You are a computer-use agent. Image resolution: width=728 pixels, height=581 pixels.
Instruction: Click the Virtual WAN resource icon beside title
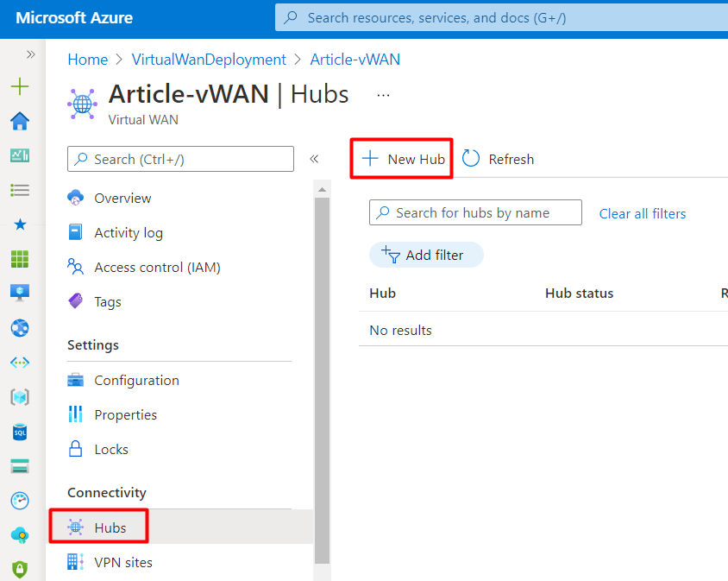(x=82, y=104)
